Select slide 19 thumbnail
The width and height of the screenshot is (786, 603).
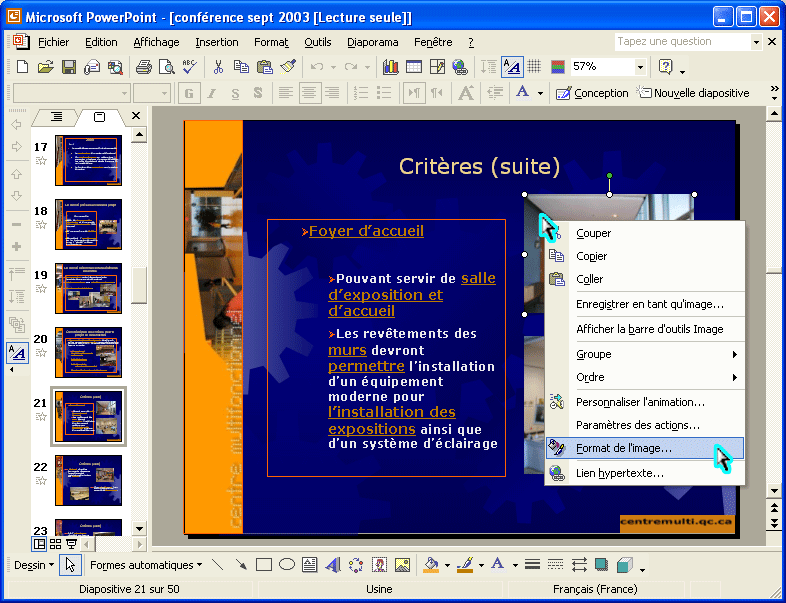pos(88,288)
